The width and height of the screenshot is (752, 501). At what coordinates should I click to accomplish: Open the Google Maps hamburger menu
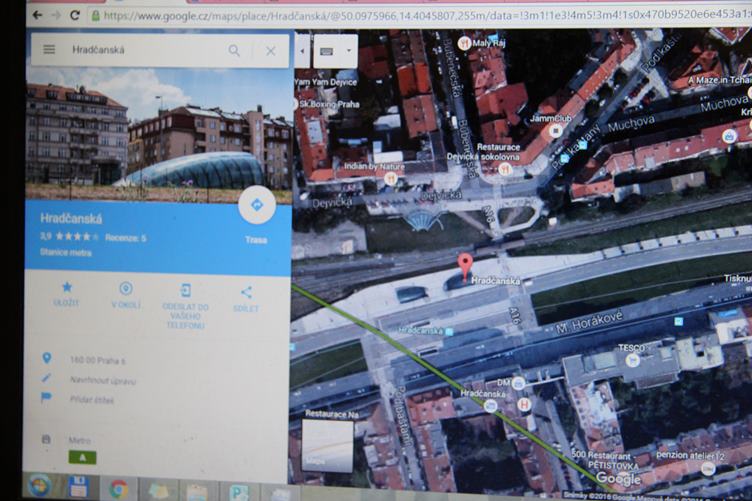click(x=49, y=49)
